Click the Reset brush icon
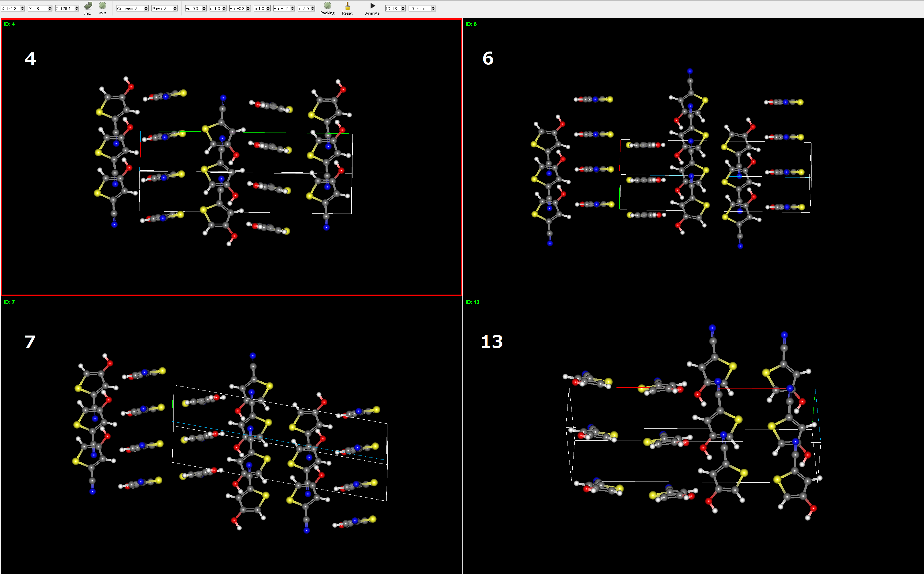 [347, 6]
